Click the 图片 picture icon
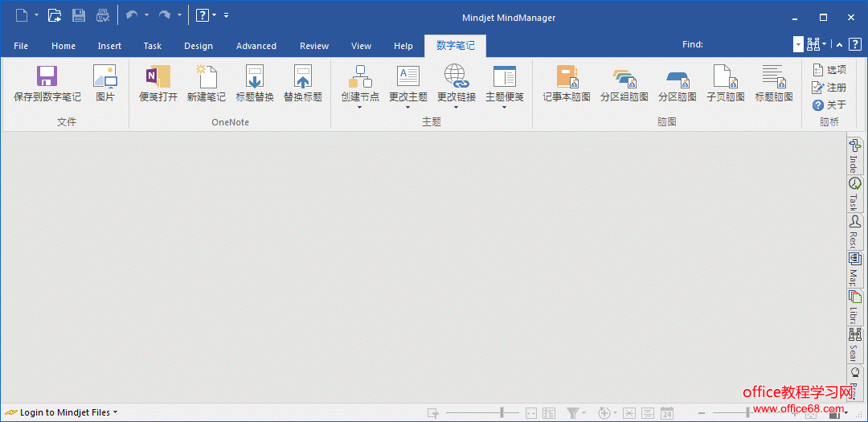This screenshot has width=868, height=422. 105,77
